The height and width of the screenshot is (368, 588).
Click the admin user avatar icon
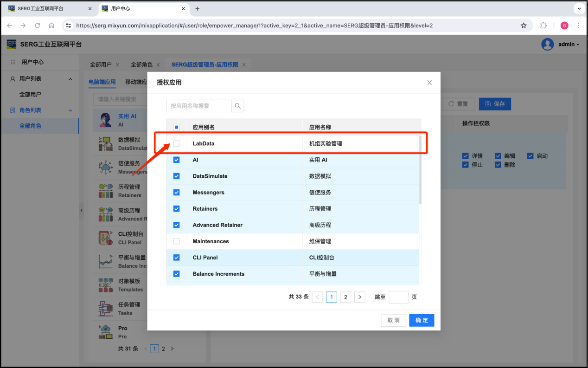(548, 45)
